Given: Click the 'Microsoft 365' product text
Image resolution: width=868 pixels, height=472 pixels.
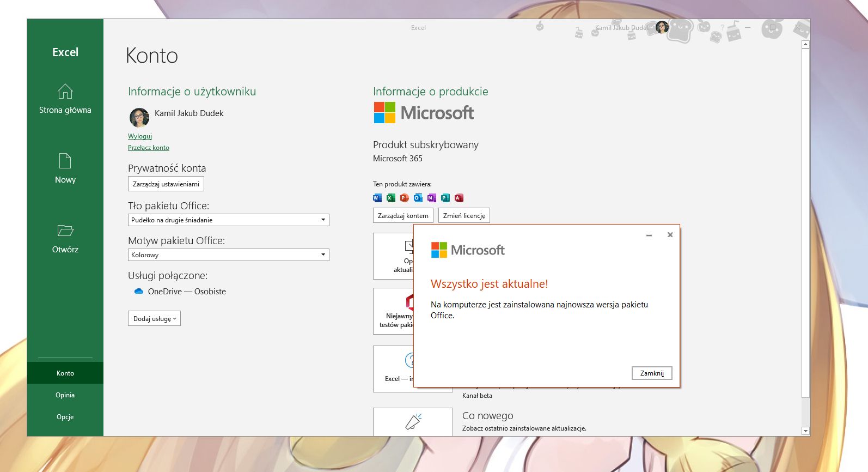Looking at the screenshot, I should 398,159.
